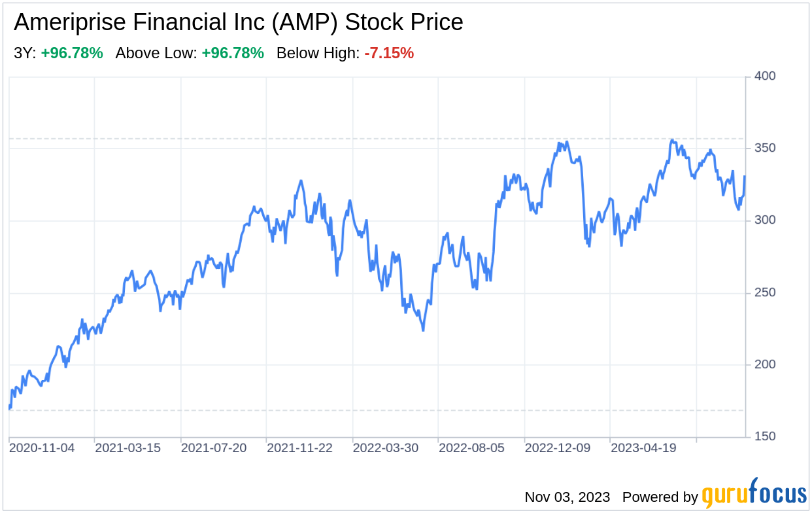812x513 pixels.
Task: Click the 2020-11-04 date axis label
Action: point(42,448)
